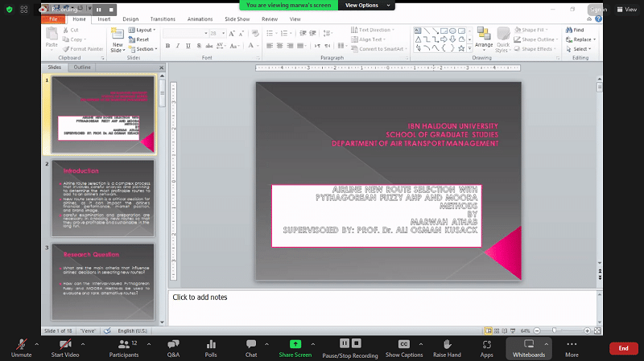
Task: Click the zoom slider in status bar
Action: point(555,330)
